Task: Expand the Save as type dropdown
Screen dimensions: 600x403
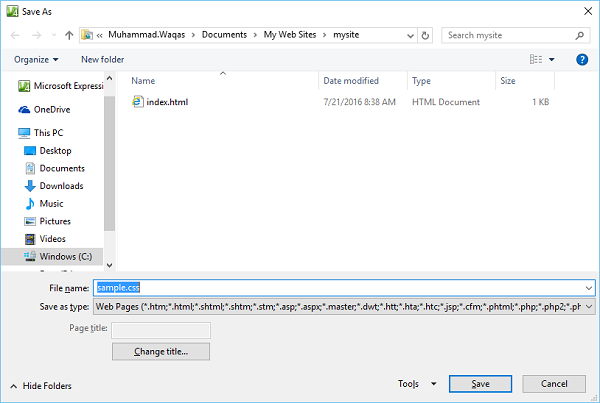Action: [x=587, y=306]
